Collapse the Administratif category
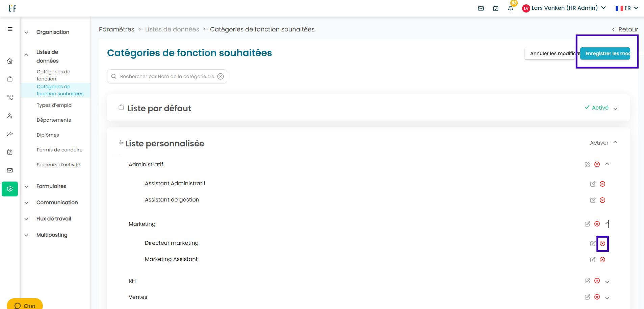This screenshot has width=644, height=309. (607, 164)
